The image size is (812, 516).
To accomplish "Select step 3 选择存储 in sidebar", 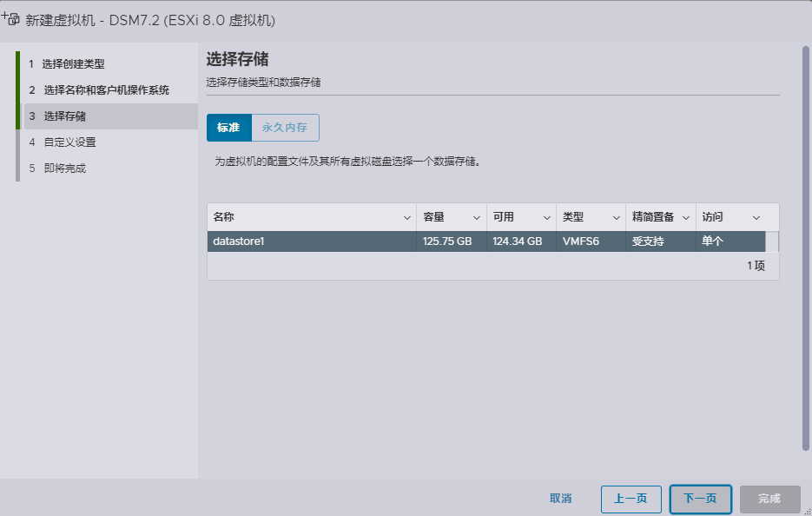I will tap(111, 116).
